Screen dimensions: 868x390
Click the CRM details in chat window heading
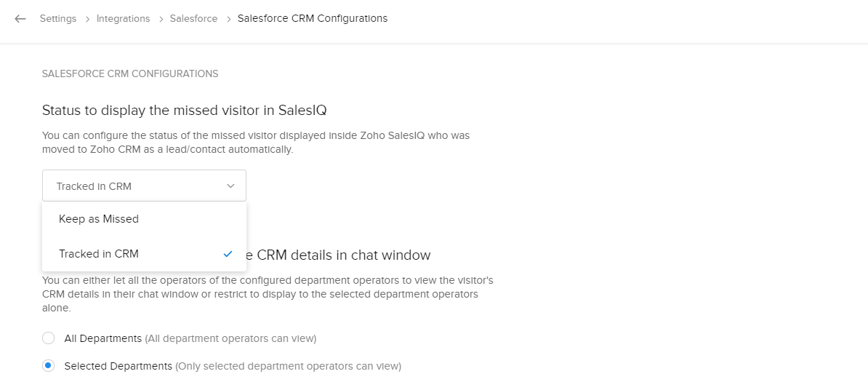tap(343, 255)
